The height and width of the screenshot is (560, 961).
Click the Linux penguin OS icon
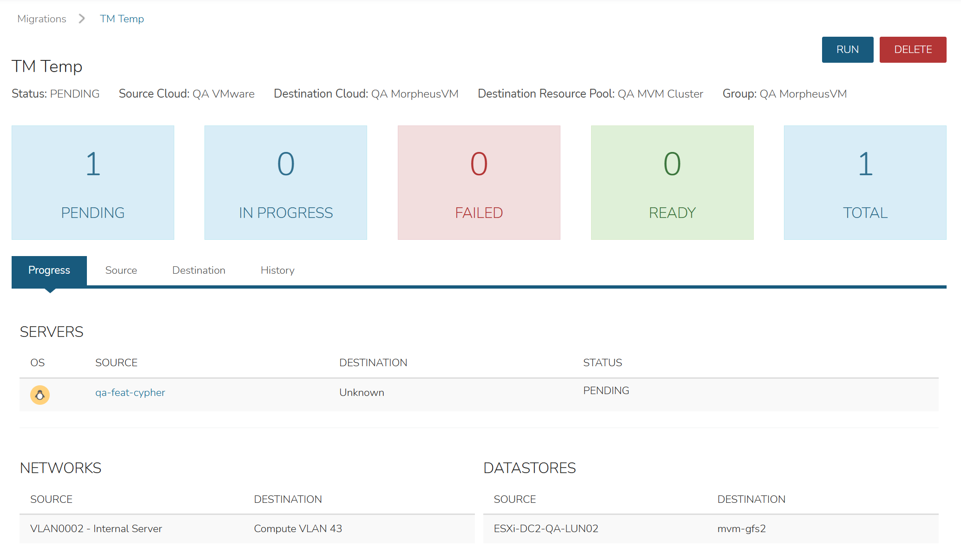[x=40, y=395]
